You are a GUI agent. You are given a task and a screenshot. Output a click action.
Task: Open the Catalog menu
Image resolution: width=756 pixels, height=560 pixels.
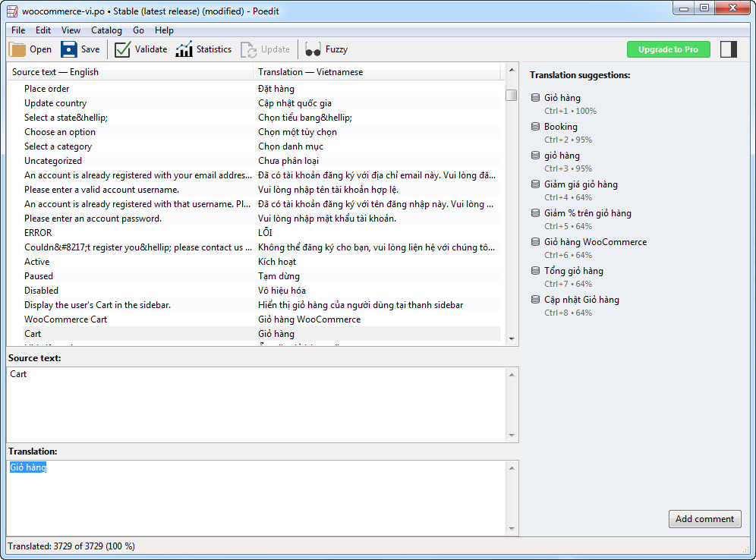pos(106,30)
